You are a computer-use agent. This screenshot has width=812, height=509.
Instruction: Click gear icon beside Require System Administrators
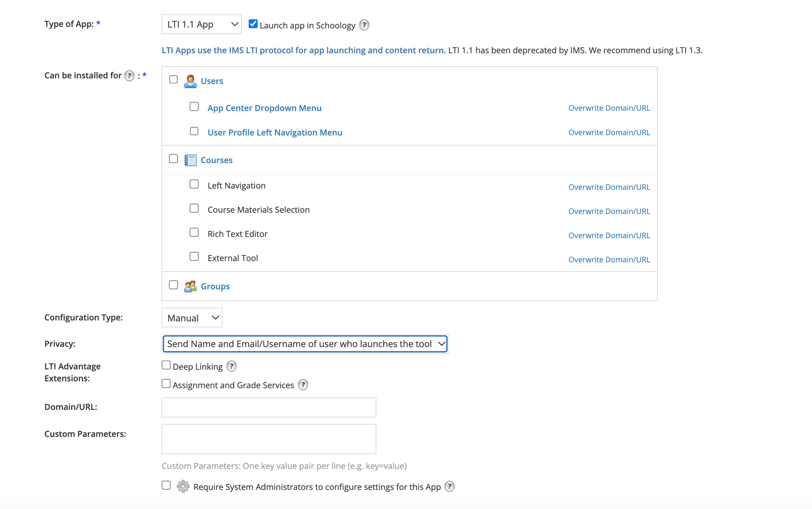click(x=183, y=486)
